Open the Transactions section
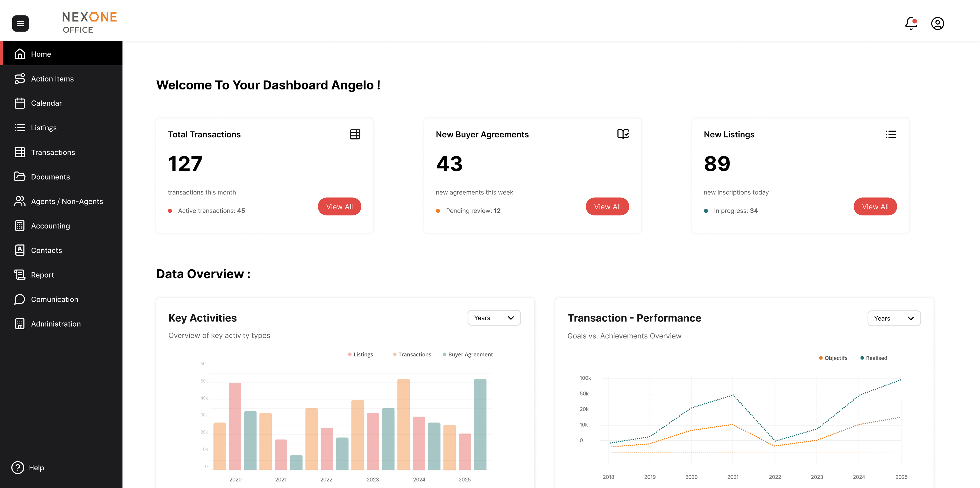Viewport: 980px width, 488px height. point(53,152)
